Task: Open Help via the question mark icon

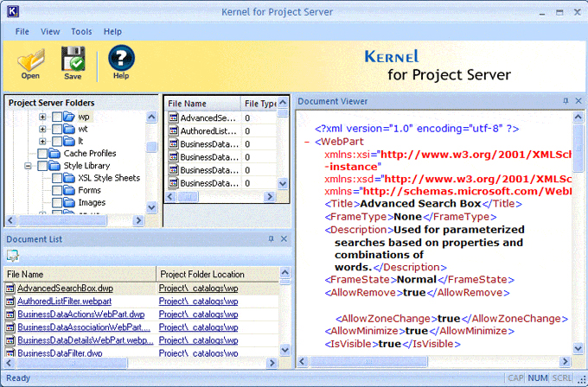Action: pos(121,58)
